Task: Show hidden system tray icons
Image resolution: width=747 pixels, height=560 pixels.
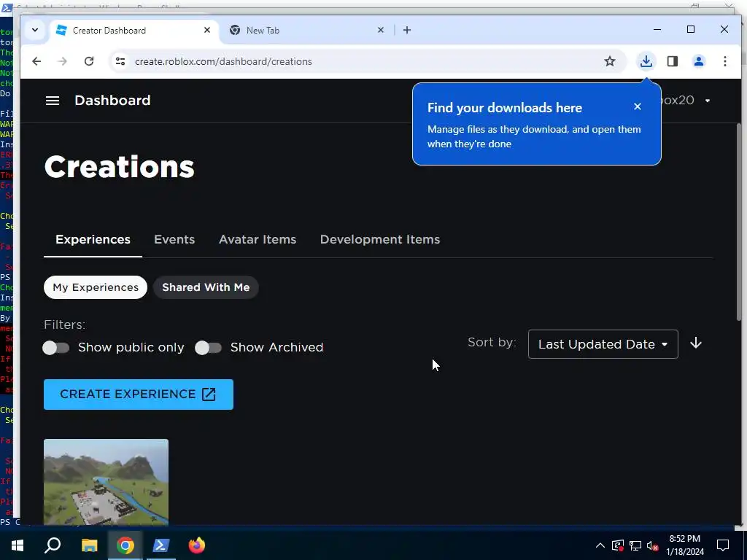Action: pos(600,545)
